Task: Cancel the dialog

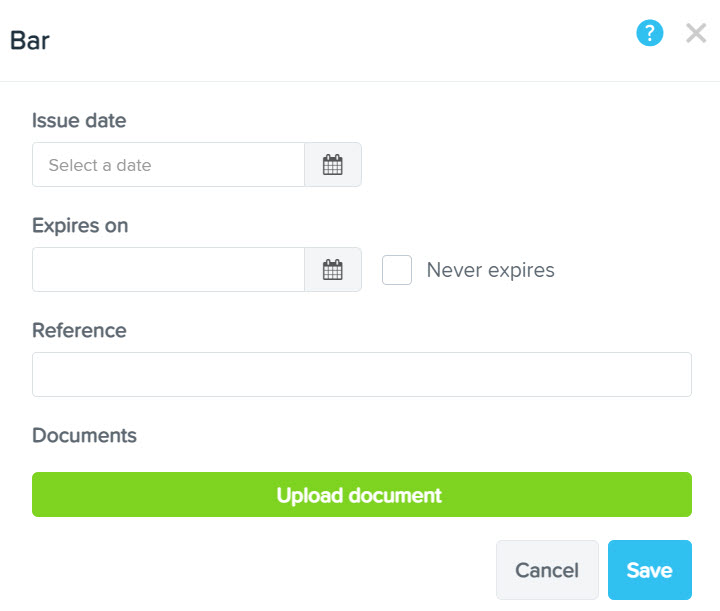Action: coord(547,570)
